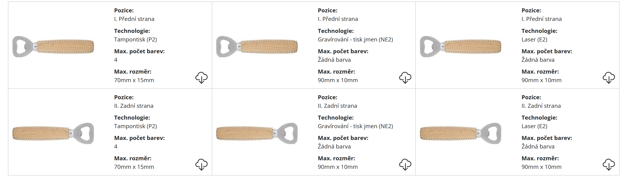Download the back side Tampontisk (P2) template
The width and height of the screenshot is (644, 185).
(x=201, y=164)
